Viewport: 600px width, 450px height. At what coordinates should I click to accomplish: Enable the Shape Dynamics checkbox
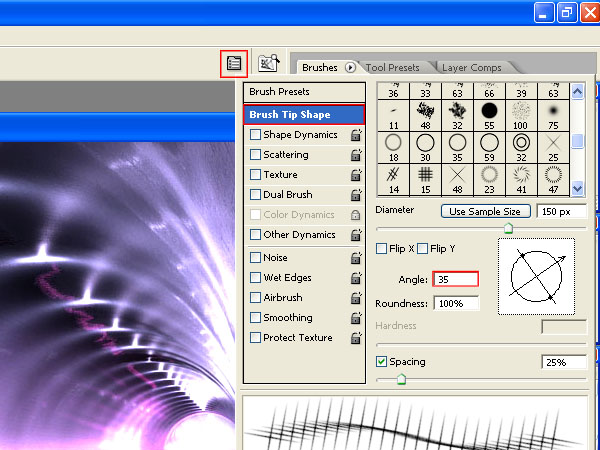(255, 135)
